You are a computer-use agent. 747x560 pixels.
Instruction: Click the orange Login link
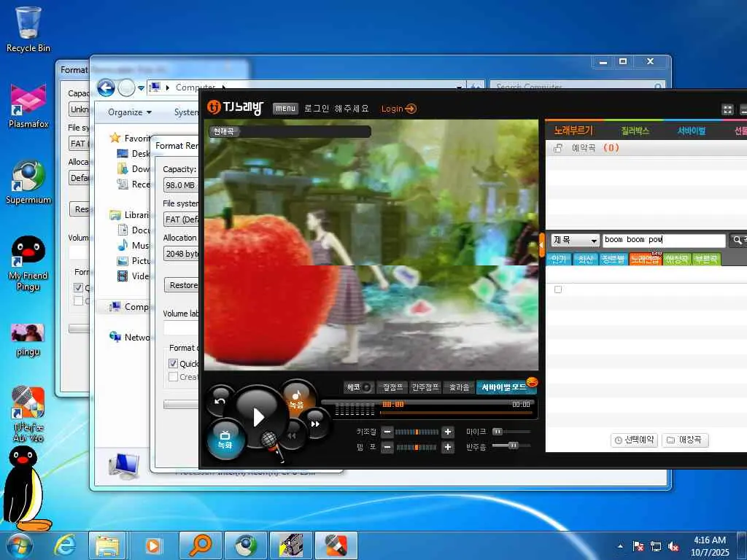[x=398, y=109]
